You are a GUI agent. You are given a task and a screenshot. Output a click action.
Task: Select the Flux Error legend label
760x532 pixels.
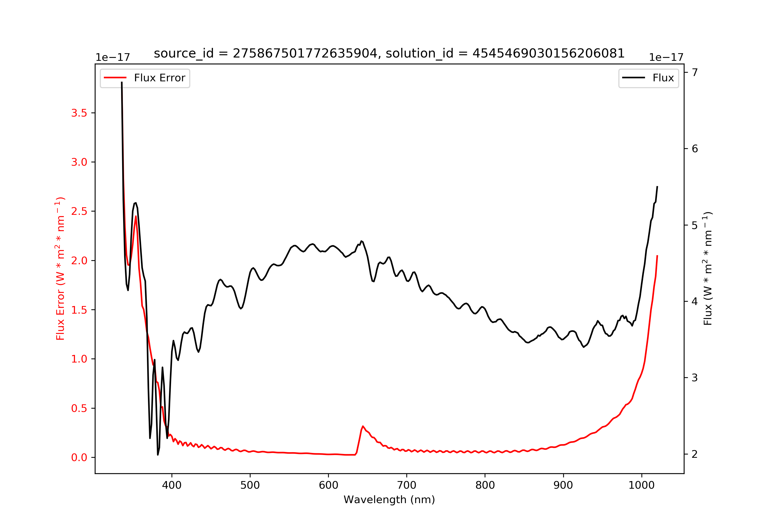tap(160, 78)
